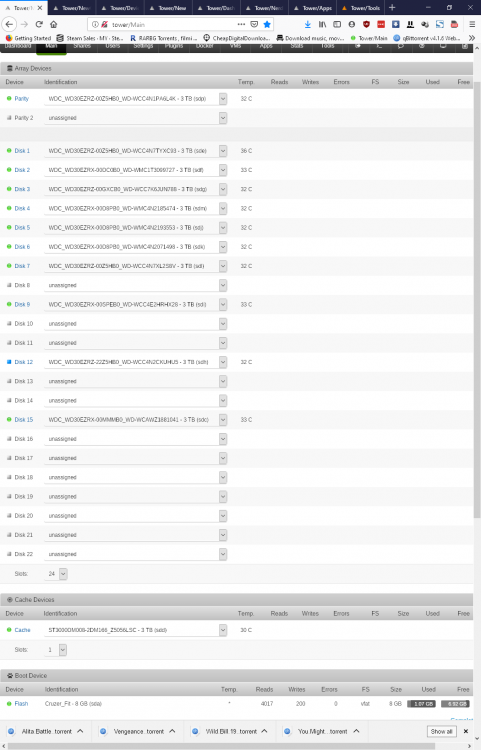The width and height of the screenshot is (481, 750).
Task: Click the Flash used space 1.07 GB bar
Action: [421, 704]
